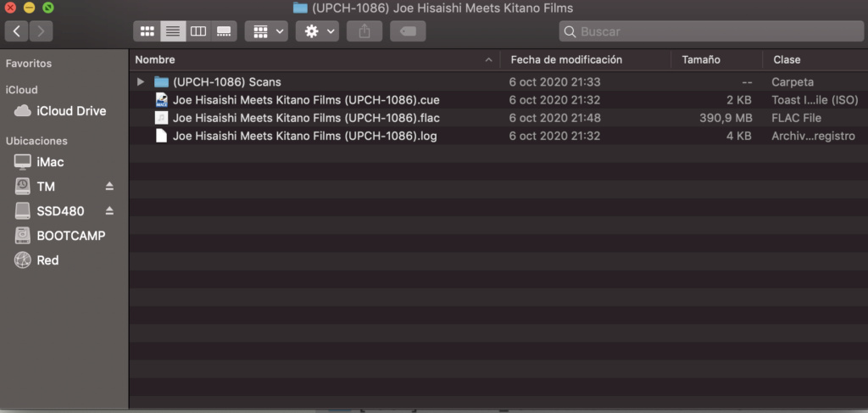The height and width of the screenshot is (413, 868).
Task: Click the 4 KB size value
Action: (739, 136)
